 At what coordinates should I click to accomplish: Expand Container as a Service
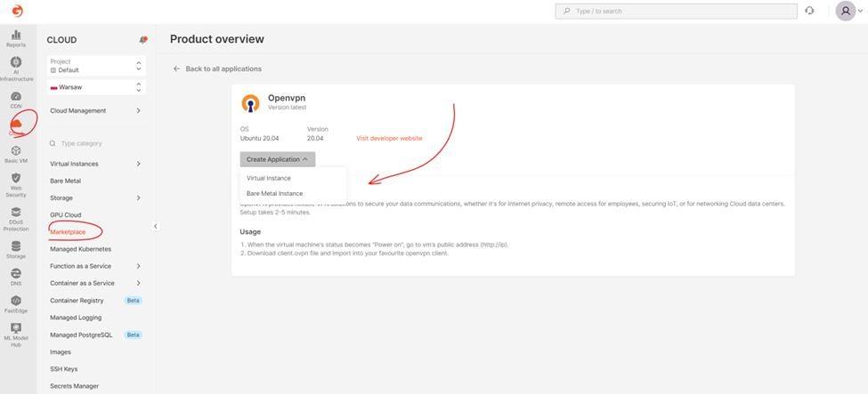[x=95, y=283]
